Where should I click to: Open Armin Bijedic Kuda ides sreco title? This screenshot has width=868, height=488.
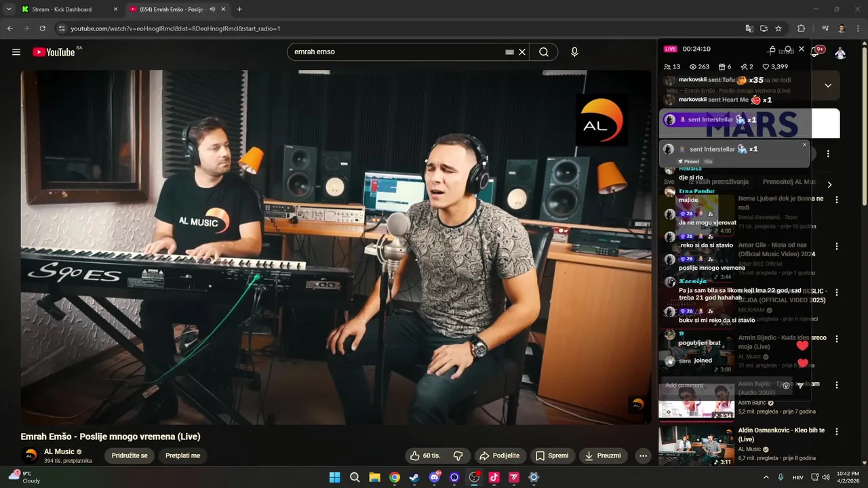(x=783, y=342)
